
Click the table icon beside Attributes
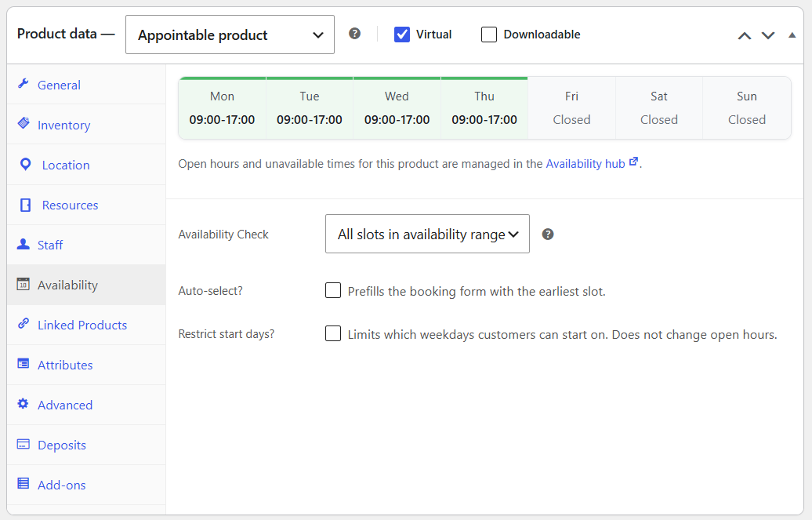tap(23, 364)
